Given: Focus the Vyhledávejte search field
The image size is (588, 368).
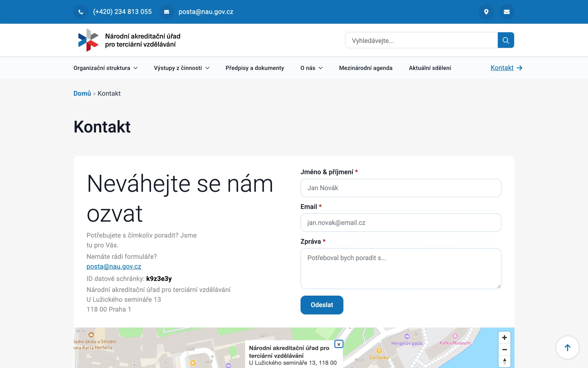Looking at the screenshot, I should pyautogui.click(x=421, y=40).
